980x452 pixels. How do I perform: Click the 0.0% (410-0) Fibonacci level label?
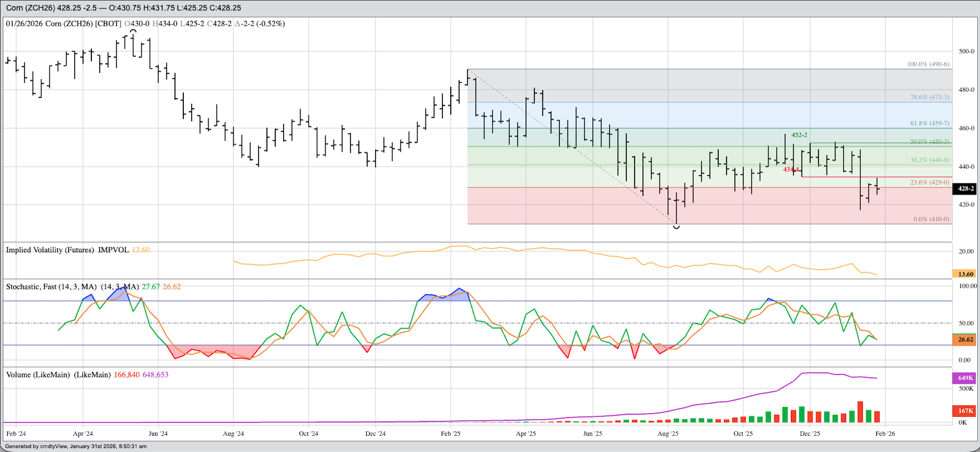coord(931,219)
